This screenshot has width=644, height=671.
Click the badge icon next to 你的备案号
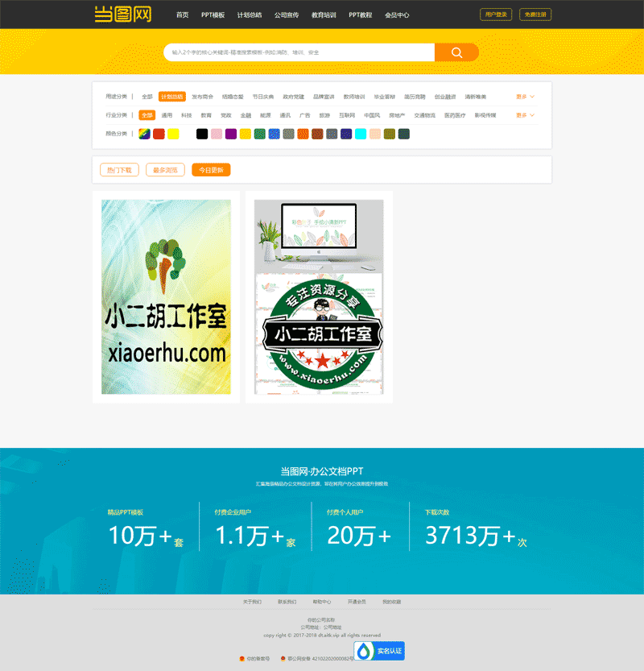pos(242,658)
